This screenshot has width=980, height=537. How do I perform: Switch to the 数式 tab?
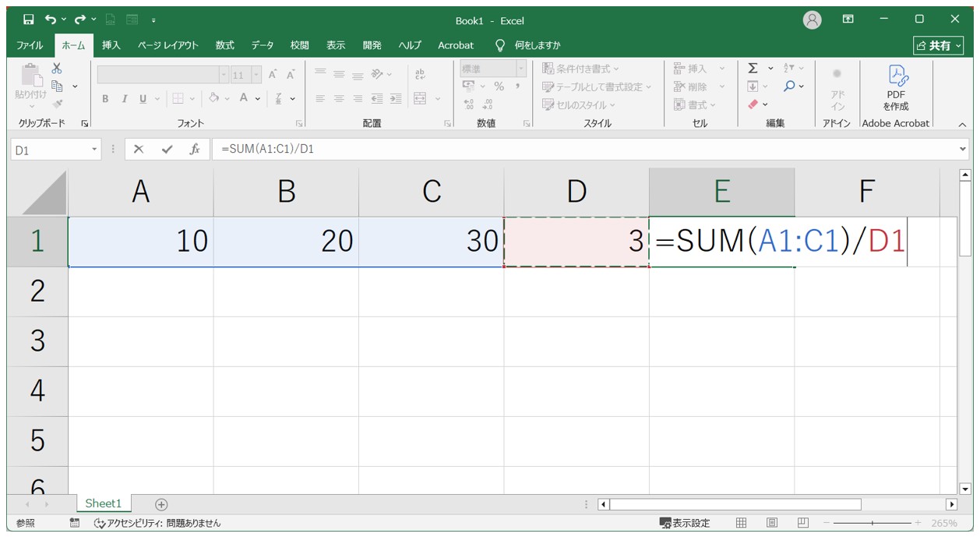tap(225, 45)
